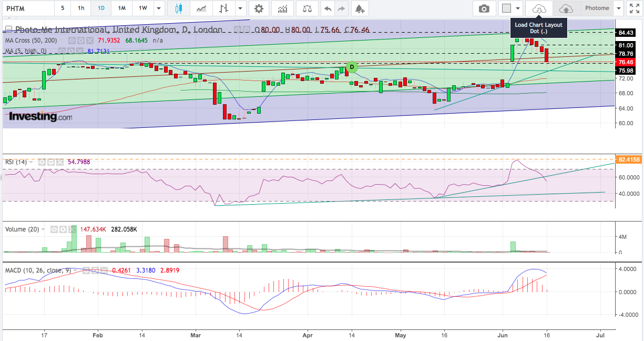Viewport: 644px width, 341px height.
Task: Open the Photome layout name dropdown arrow
Action: pyautogui.click(x=618, y=8)
